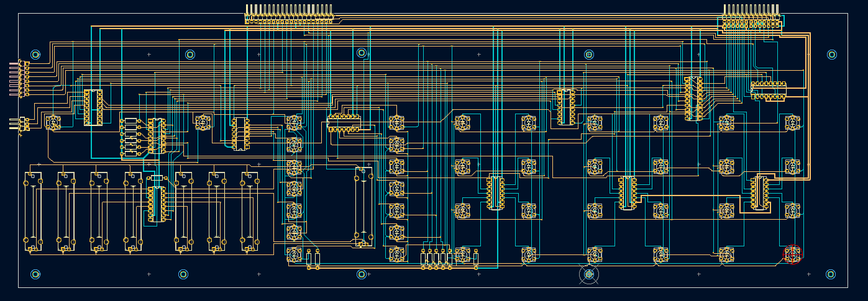Select the DIP chip between the slide switches
Viewport: 868px width, 301px height.
click(157, 204)
